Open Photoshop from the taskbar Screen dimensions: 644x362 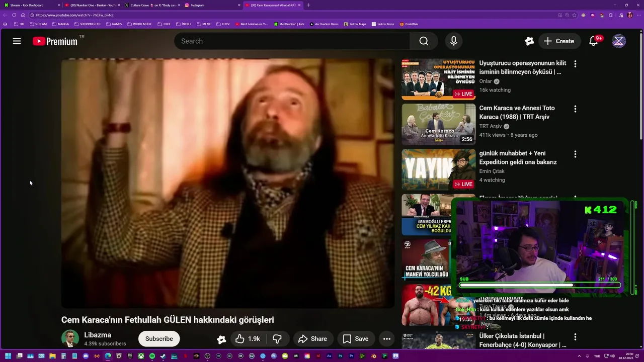[x=340, y=356]
